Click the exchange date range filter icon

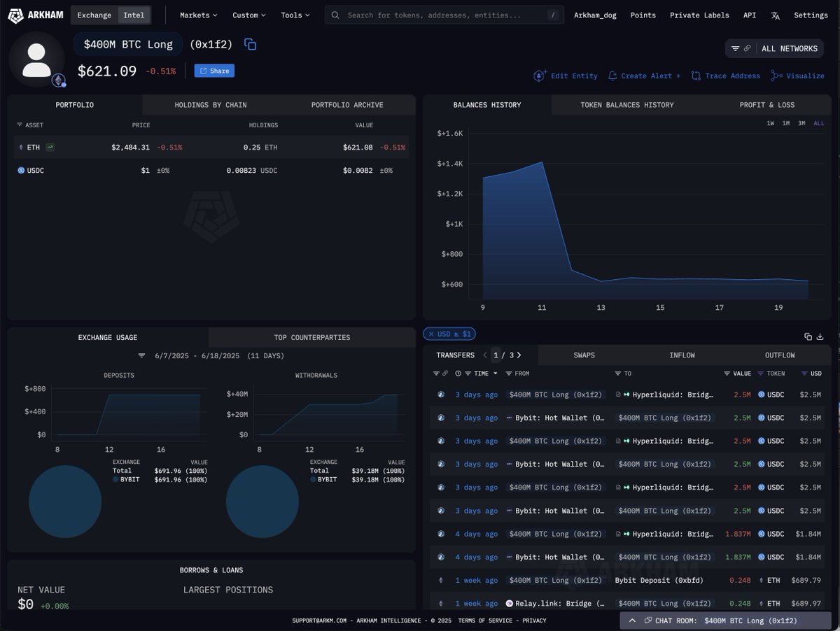[x=141, y=356]
